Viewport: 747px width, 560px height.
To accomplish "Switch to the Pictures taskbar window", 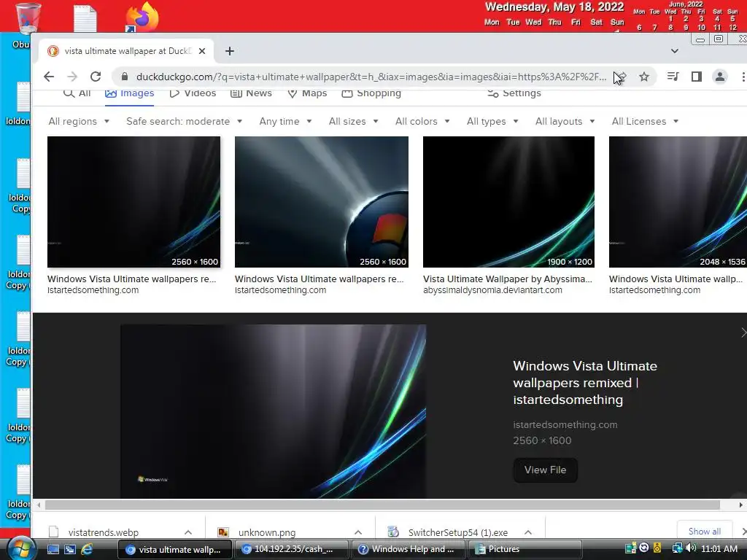I will click(525, 549).
